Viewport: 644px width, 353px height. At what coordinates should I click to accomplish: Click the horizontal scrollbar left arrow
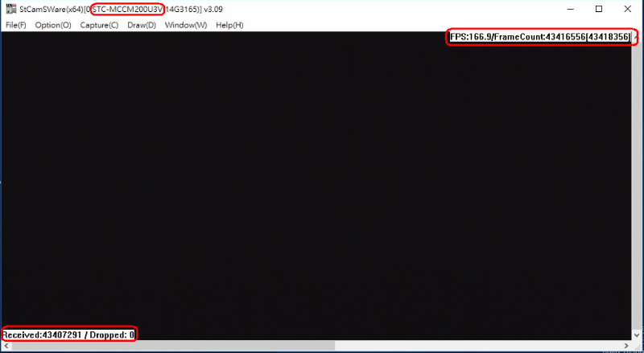[x=5, y=347]
